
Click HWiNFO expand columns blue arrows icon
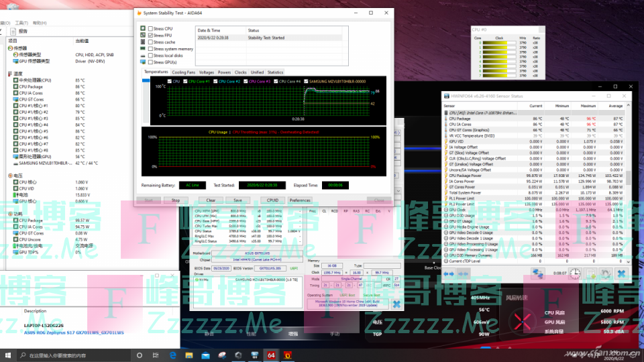point(449,274)
